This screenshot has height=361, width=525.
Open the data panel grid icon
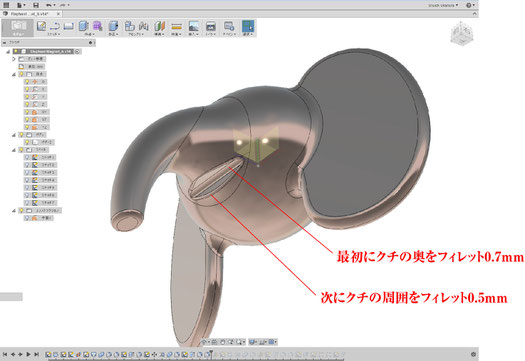coord(6,5)
